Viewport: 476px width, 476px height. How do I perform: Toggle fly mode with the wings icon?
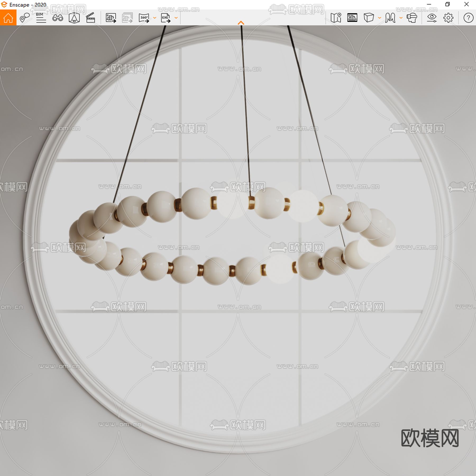(x=390, y=18)
